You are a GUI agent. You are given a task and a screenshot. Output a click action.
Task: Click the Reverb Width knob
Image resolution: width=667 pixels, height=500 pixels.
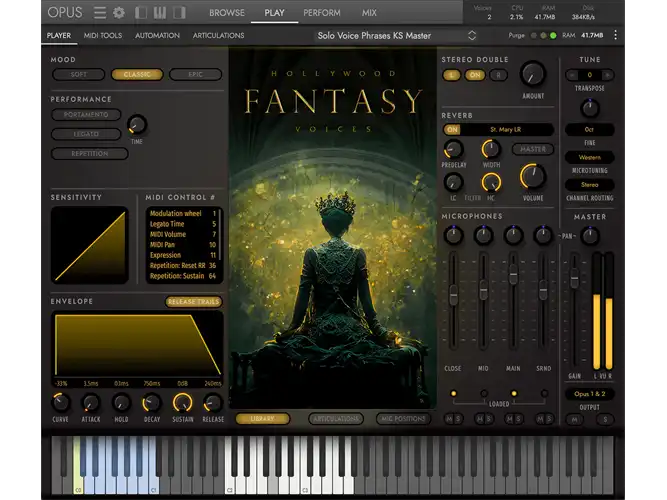[x=491, y=149]
